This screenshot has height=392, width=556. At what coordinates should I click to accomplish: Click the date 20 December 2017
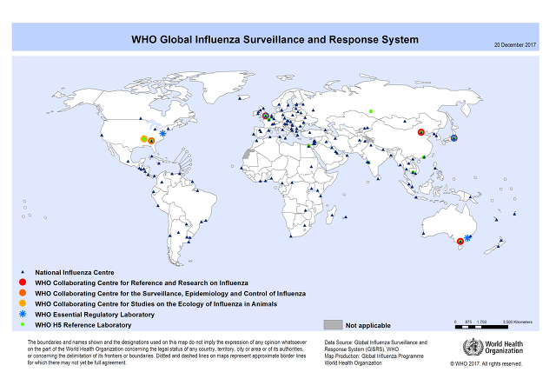click(515, 45)
